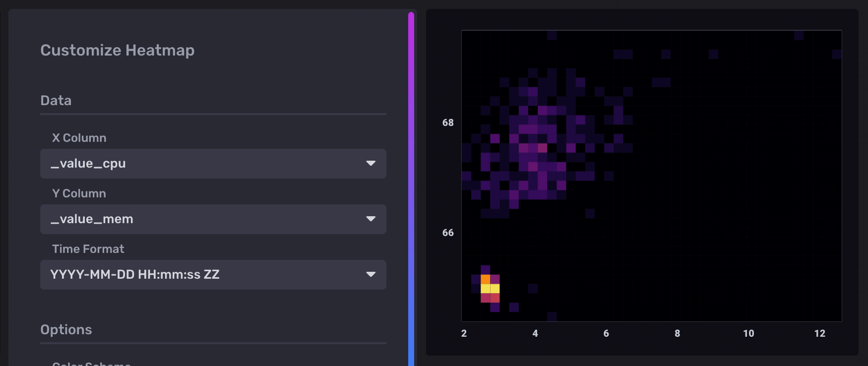
Task: Click the caret arrow on the _value_mem dropdown
Action: pos(371,219)
